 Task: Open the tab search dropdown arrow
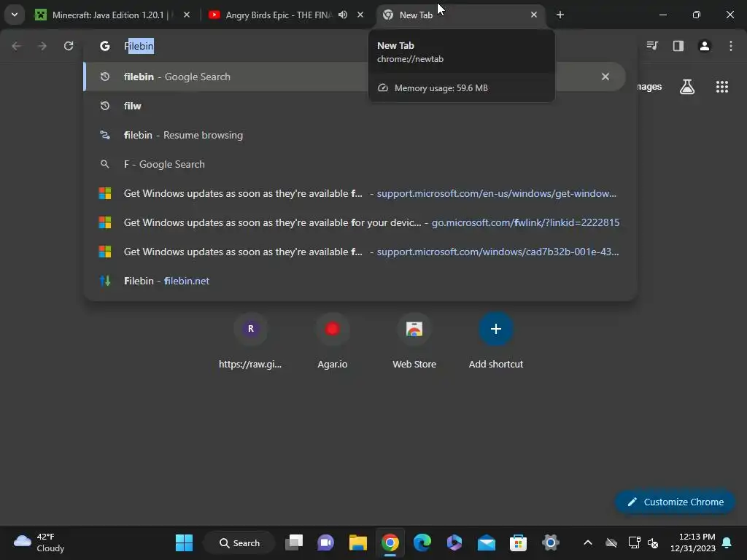[x=15, y=15]
